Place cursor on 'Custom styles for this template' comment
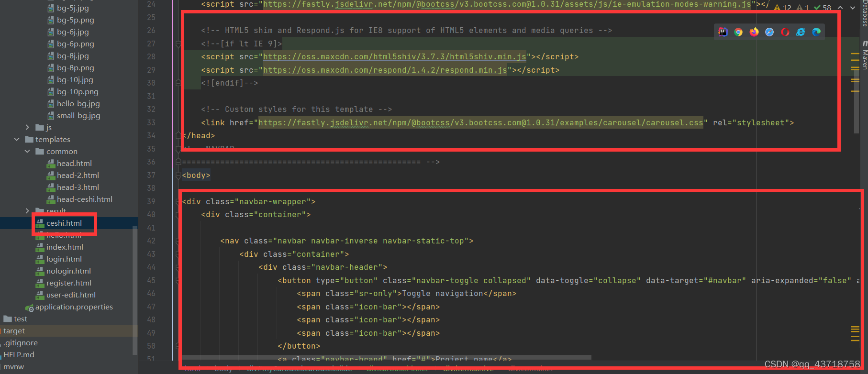The height and width of the screenshot is (374, 868). tap(297, 110)
